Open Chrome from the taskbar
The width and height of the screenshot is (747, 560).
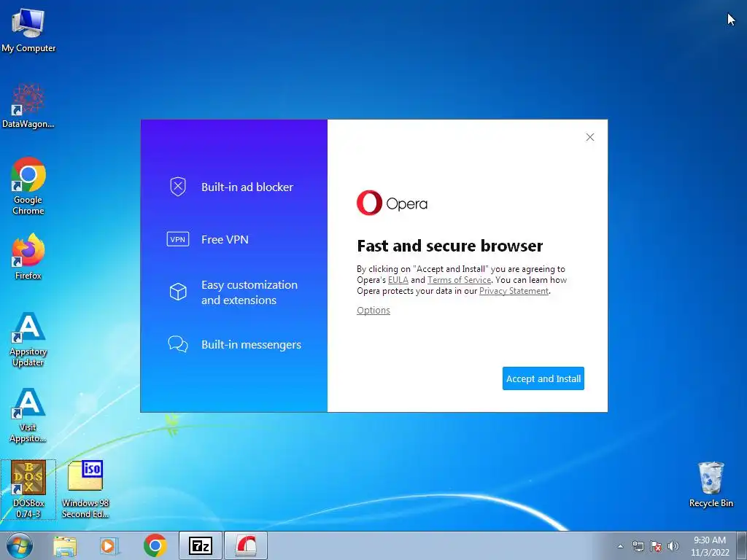pyautogui.click(x=155, y=545)
